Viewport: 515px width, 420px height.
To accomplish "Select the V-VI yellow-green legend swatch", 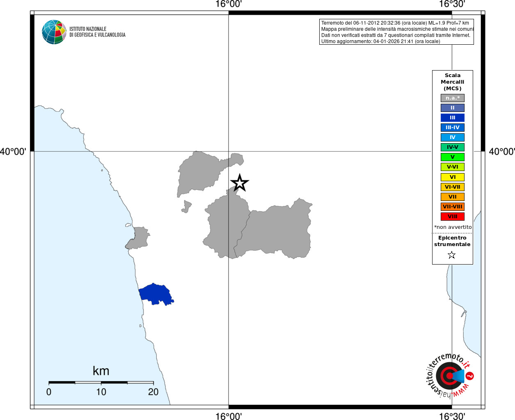I will coord(452,167).
